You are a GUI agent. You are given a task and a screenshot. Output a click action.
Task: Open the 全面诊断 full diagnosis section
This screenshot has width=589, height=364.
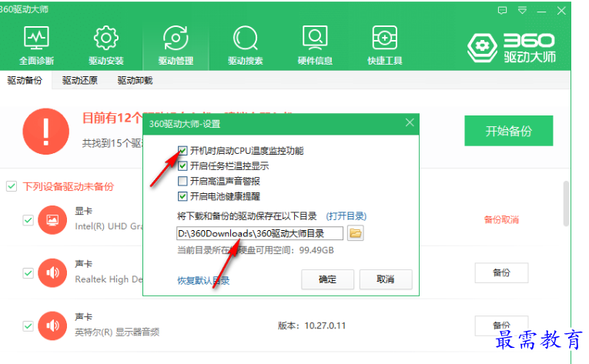(36, 45)
